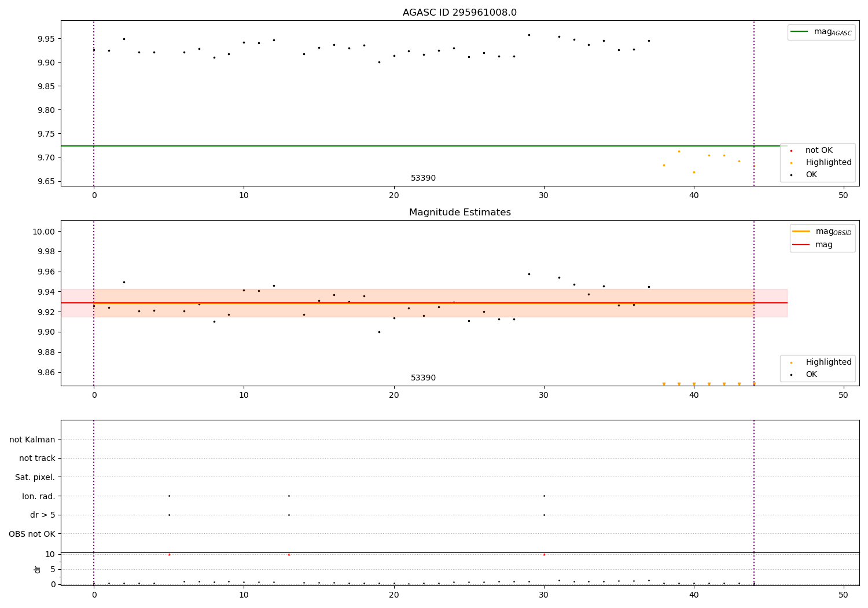Click the 9.98 y-axis tick label
Screen dimensions: 868x608
tap(46, 251)
